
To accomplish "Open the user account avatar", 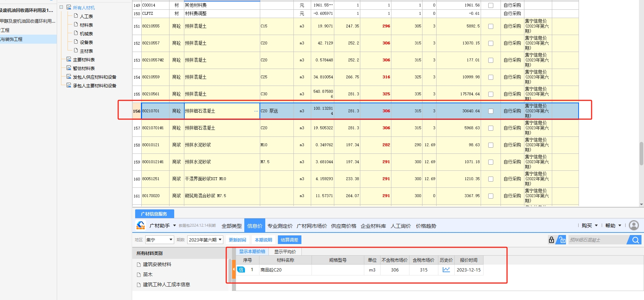I will 634,225.
